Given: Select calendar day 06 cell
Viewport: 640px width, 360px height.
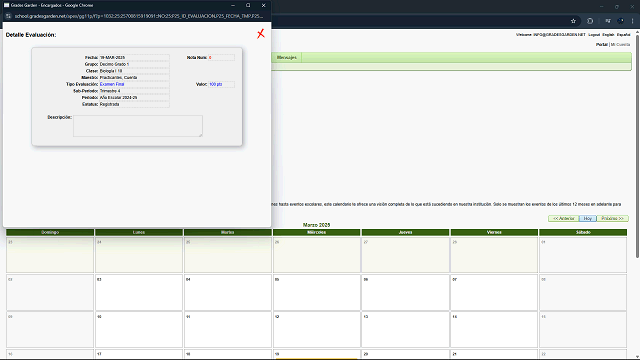Looking at the screenshot, I should (x=405, y=292).
